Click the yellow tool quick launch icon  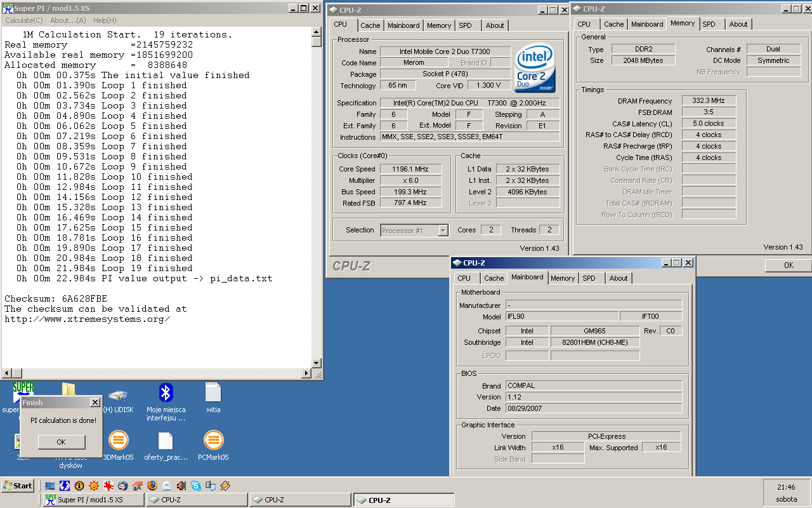[x=225, y=486]
